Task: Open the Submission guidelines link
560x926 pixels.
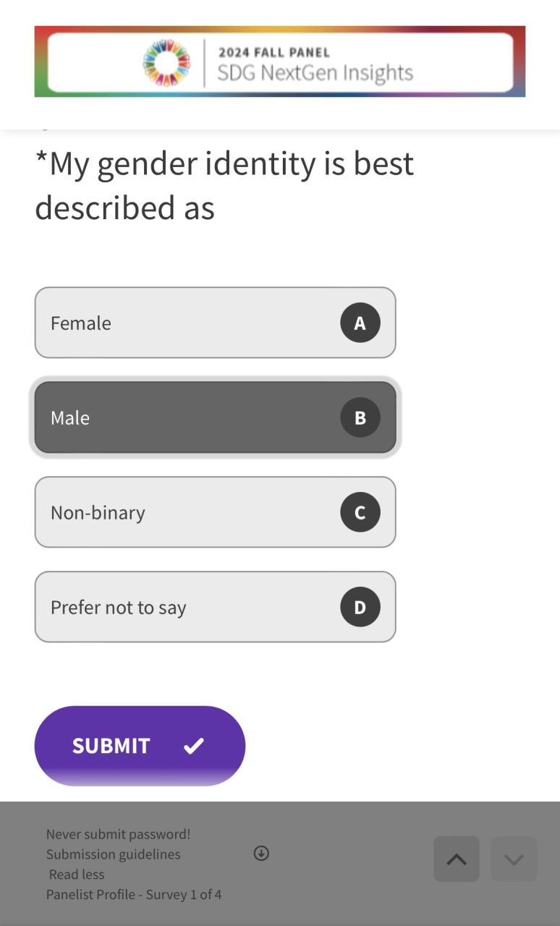Action: tap(114, 854)
